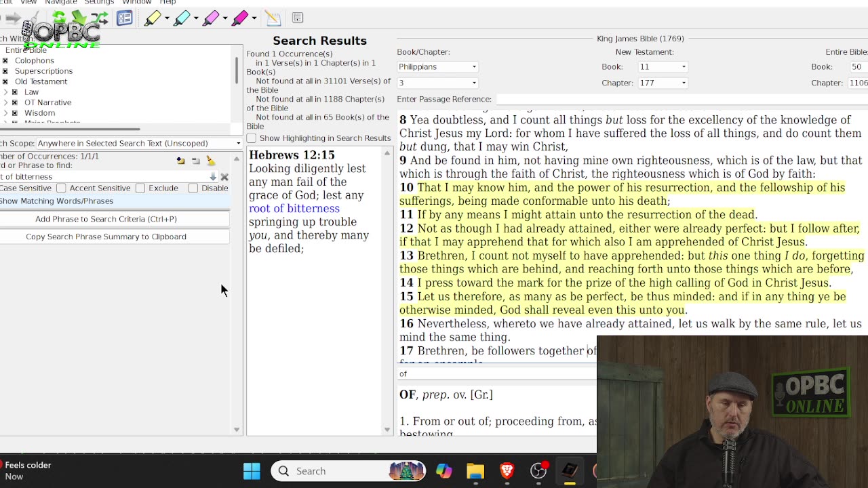Select the magenta highlighter tool
This screenshot has height=488, width=868.
239,18
